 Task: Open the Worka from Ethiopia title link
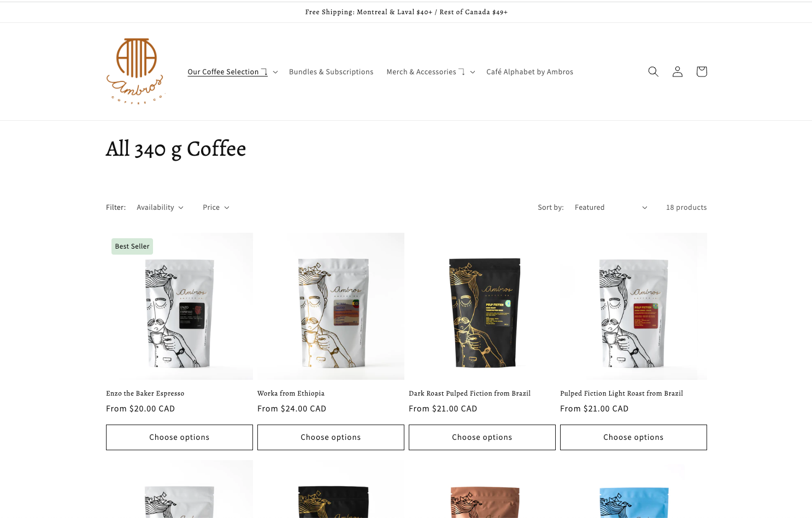point(291,393)
